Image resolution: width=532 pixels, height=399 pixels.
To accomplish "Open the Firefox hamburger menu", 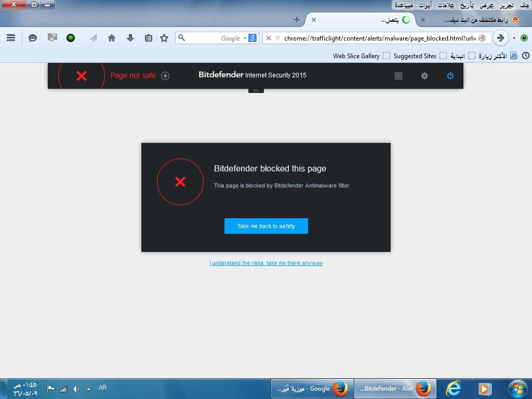I will coord(11,37).
